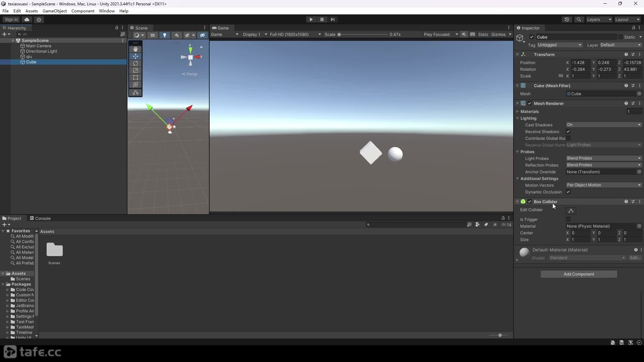Open the Full HD resolution dropdown
Viewport: 644px width, 362px height.
tap(295, 34)
